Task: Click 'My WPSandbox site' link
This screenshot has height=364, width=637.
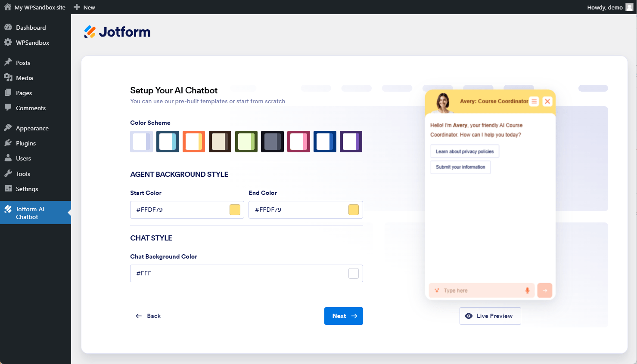Action: coord(40,7)
